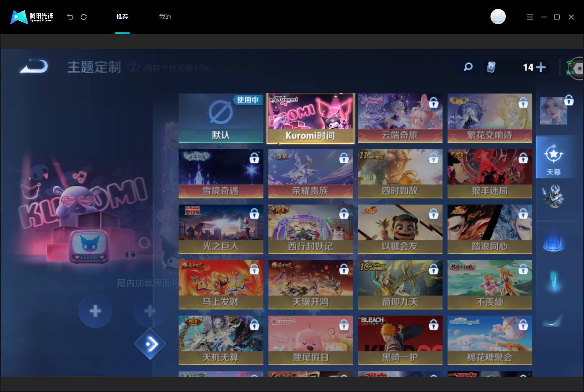
Task: Select the Kuromi时间 theme card
Action: click(310, 118)
